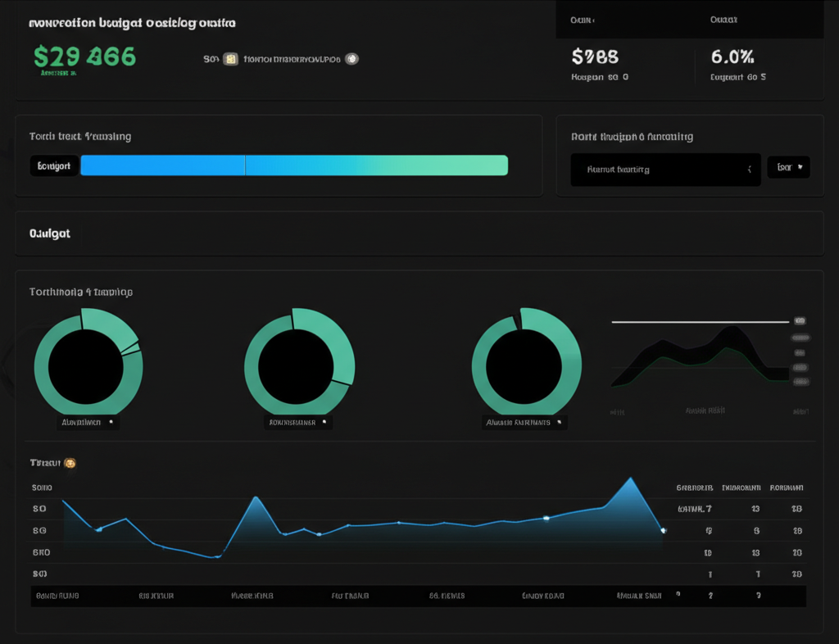Toggle the label chip under the middle donut

point(299,421)
